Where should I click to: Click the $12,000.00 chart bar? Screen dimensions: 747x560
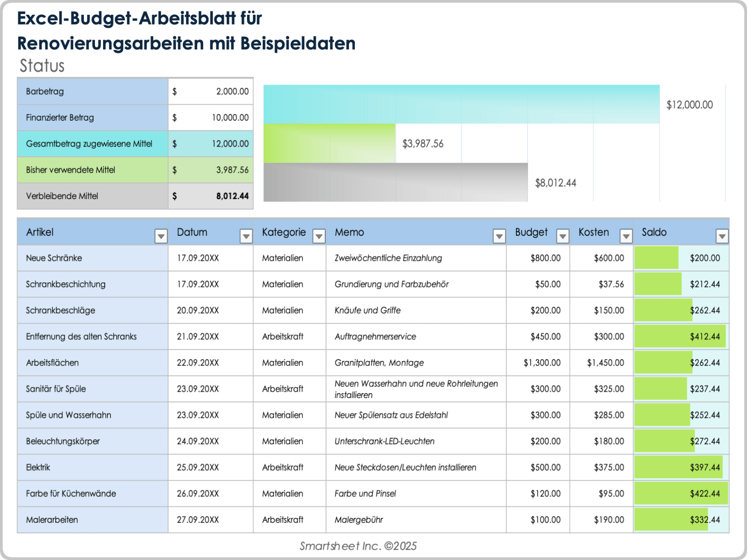click(x=459, y=104)
